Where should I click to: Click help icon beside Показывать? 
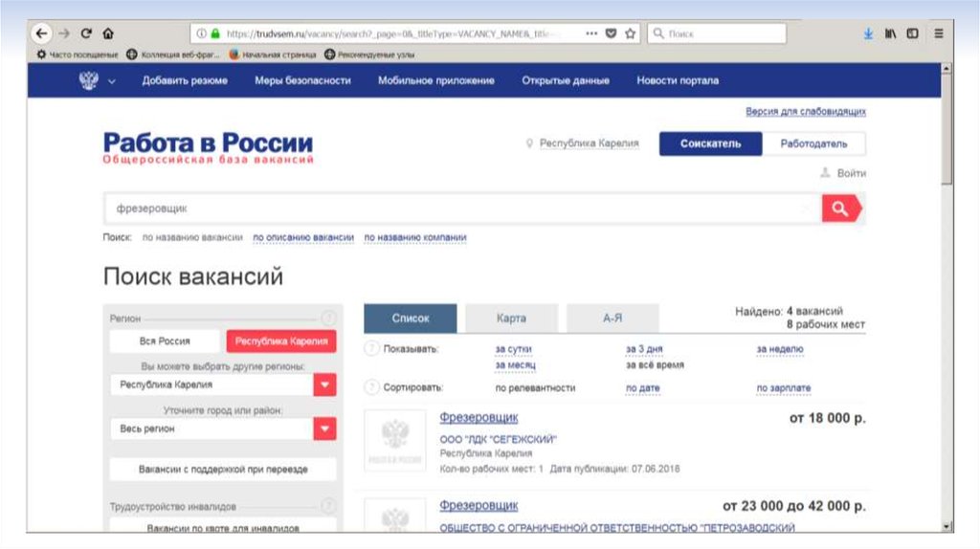coord(372,348)
